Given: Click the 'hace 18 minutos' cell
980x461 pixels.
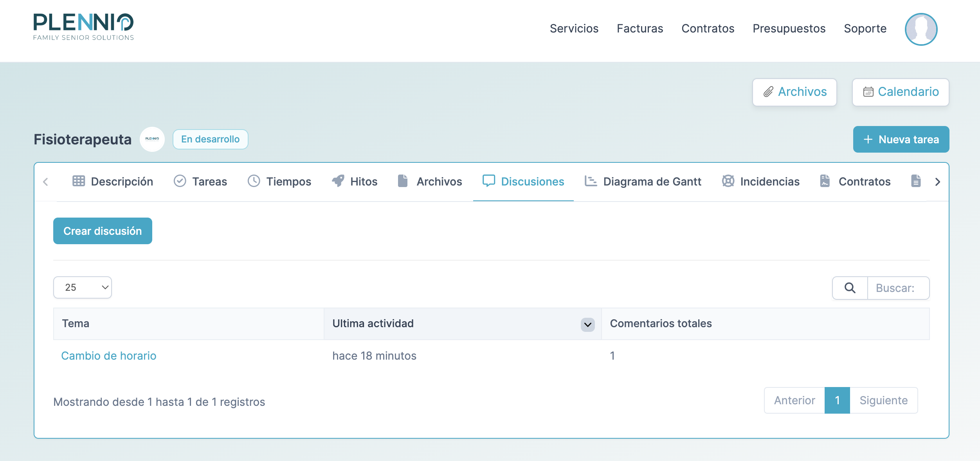Looking at the screenshot, I should (x=374, y=356).
